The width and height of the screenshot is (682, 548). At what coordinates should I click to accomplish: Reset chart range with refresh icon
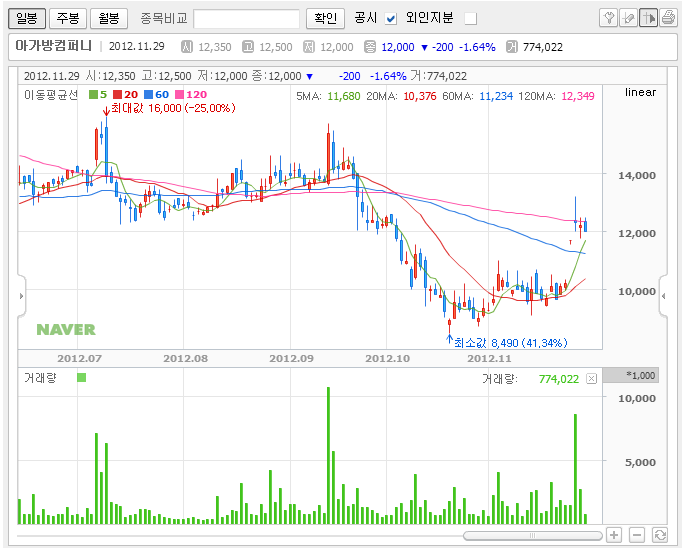pyautogui.click(x=660, y=535)
